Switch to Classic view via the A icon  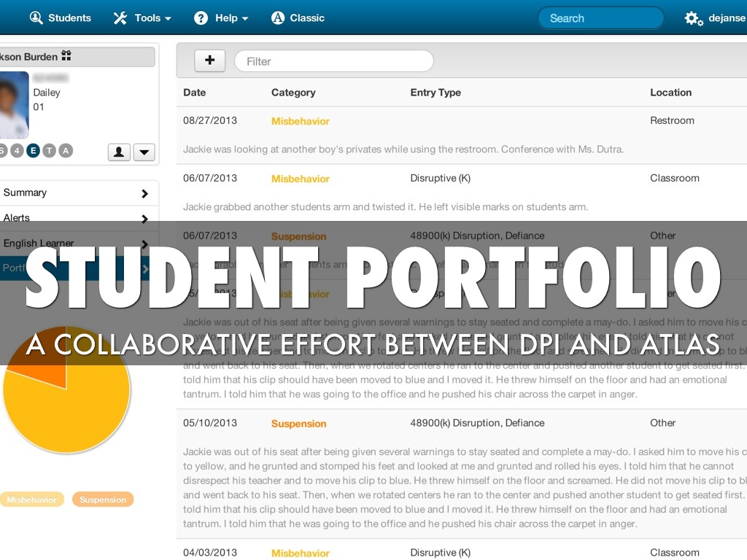click(x=276, y=17)
